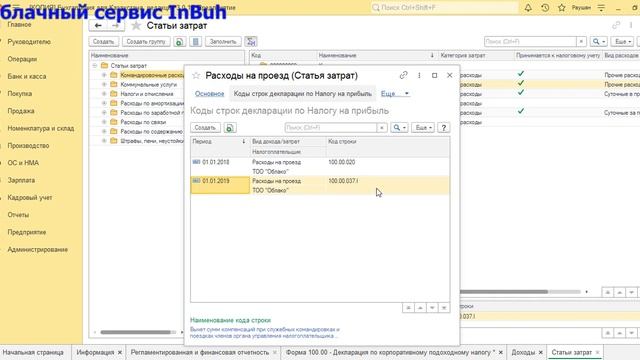
Task: Close the Доходы tab
Action: (540, 352)
